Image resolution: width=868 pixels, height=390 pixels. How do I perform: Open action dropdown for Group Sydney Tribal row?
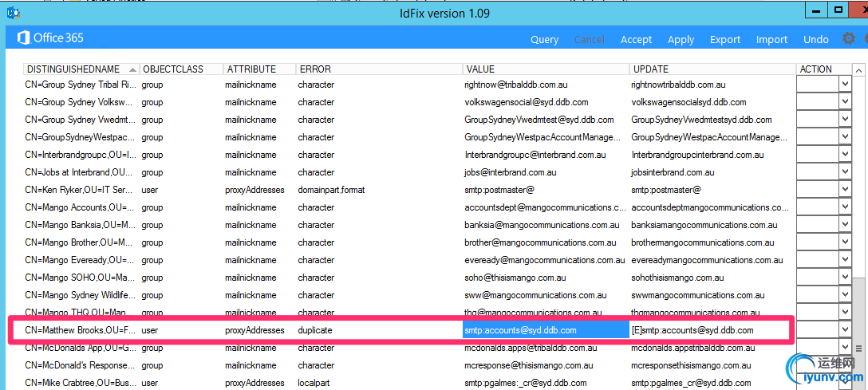point(845,85)
